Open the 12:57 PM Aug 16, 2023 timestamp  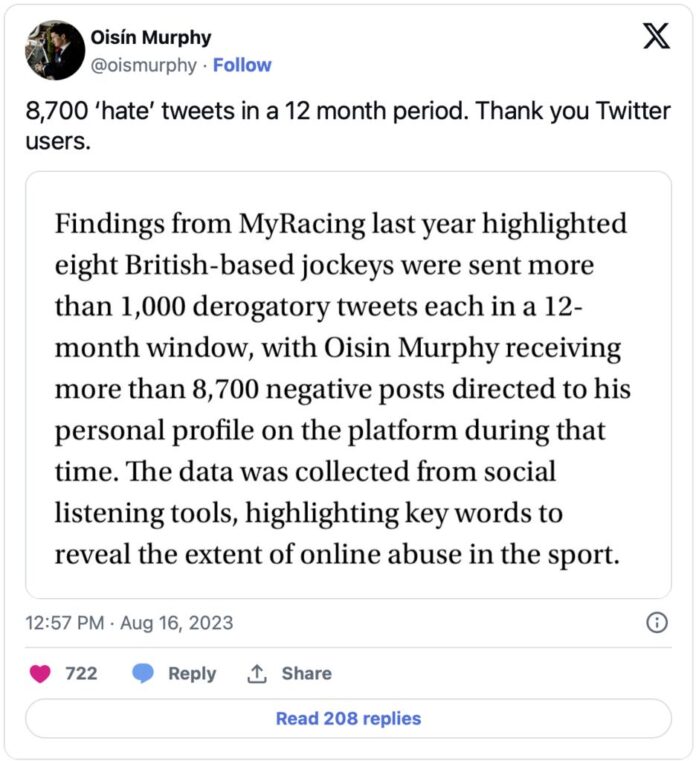129,623
